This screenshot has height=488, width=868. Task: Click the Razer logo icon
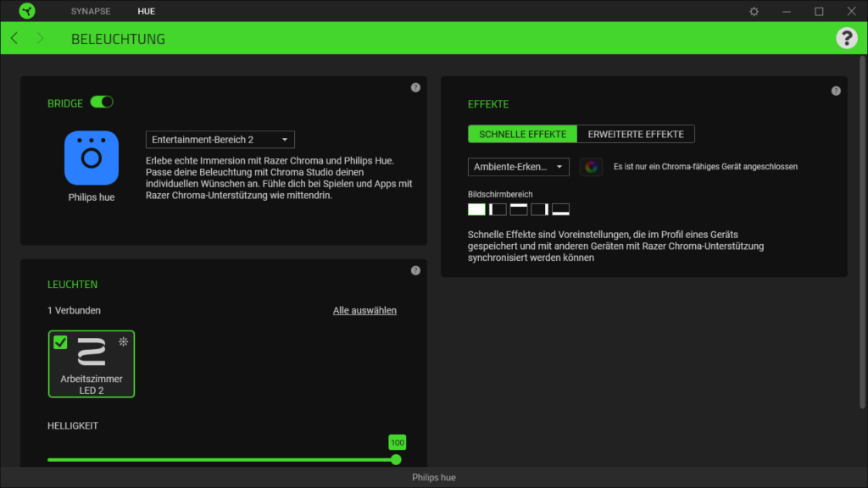tap(27, 11)
